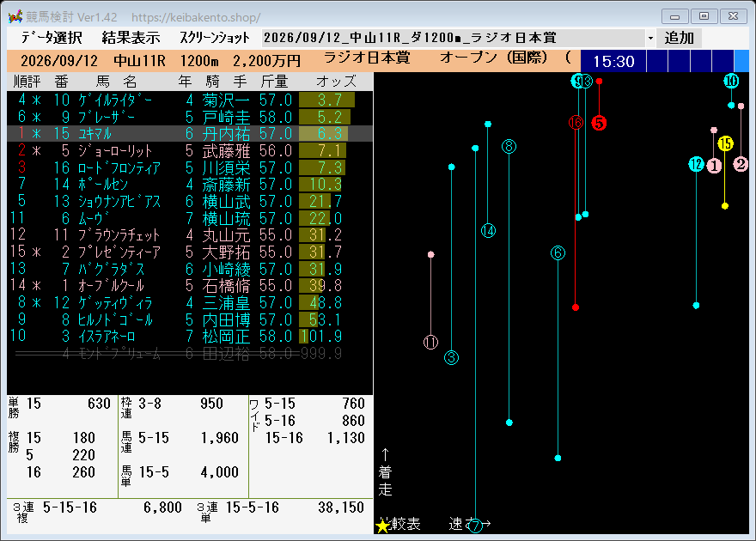Select the highlighted ユキマル row

click(190, 133)
